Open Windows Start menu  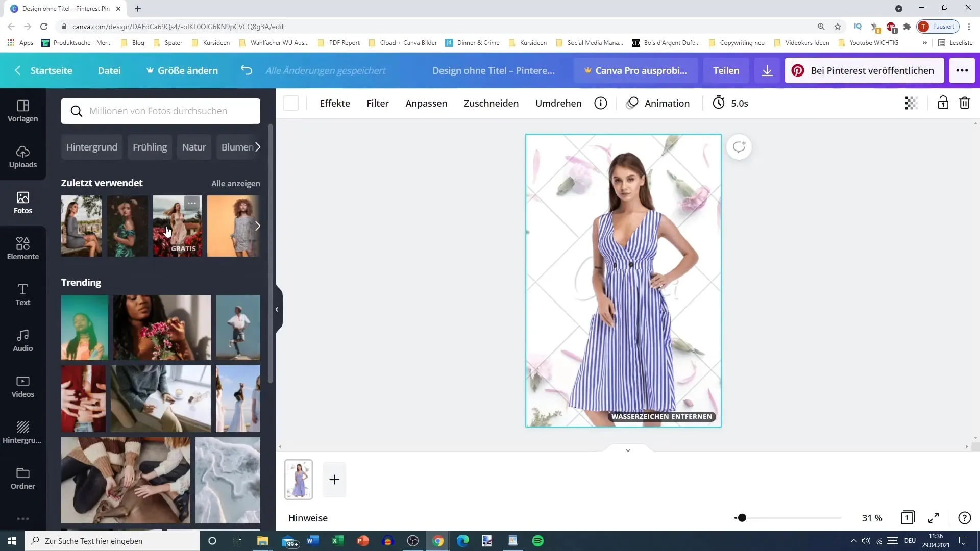tap(12, 541)
